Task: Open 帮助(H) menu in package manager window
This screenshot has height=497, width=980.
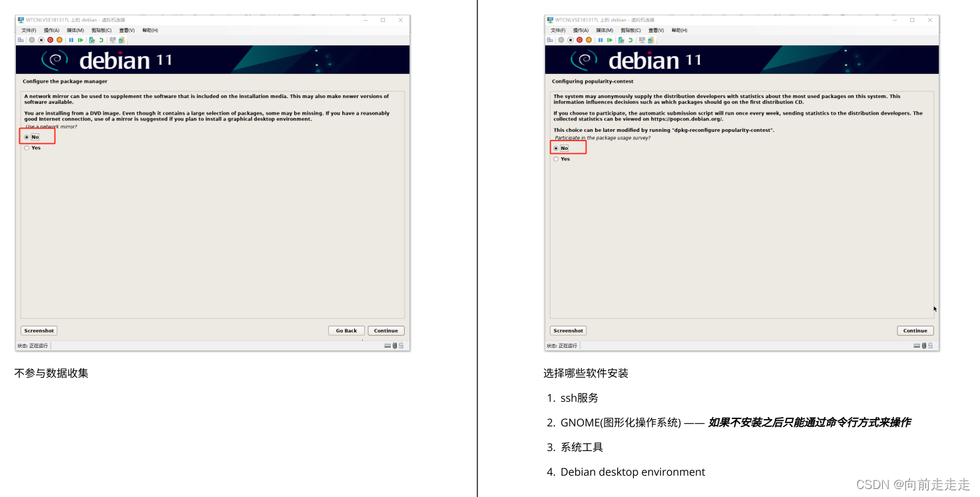Action: (150, 30)
